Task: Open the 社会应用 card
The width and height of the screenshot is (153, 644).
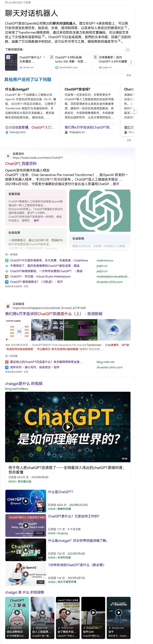Action: pyautogui.click(x=36, y=239)
